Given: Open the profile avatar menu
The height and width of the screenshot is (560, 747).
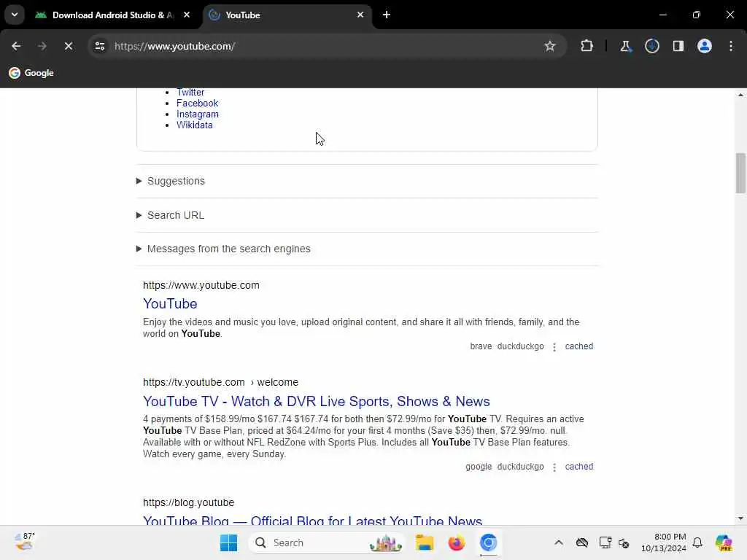Looking at the screenshot, I should click(704, 46).
